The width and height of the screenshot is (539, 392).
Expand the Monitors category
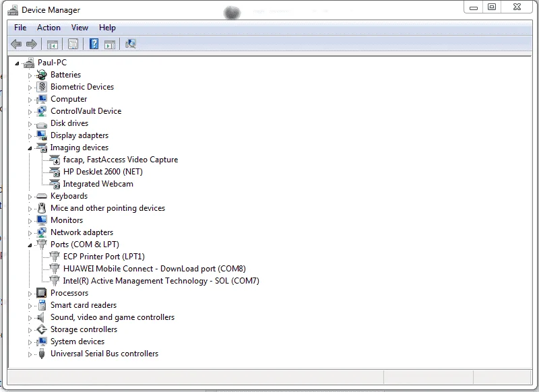[30, 221]
